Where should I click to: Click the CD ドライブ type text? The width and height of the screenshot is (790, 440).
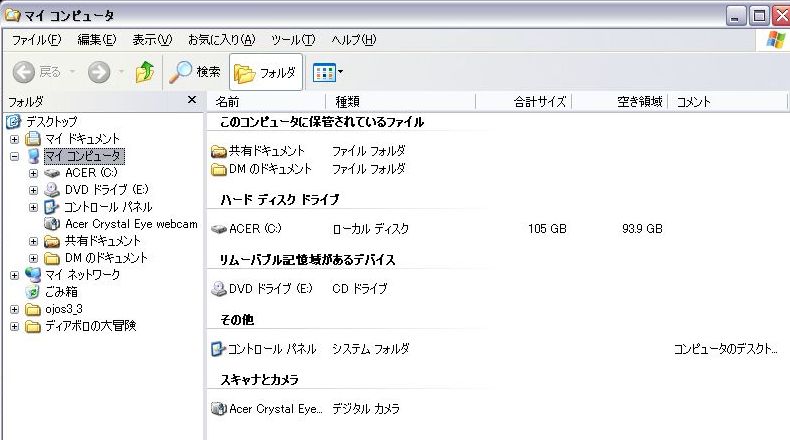click(x=360, y=289)
